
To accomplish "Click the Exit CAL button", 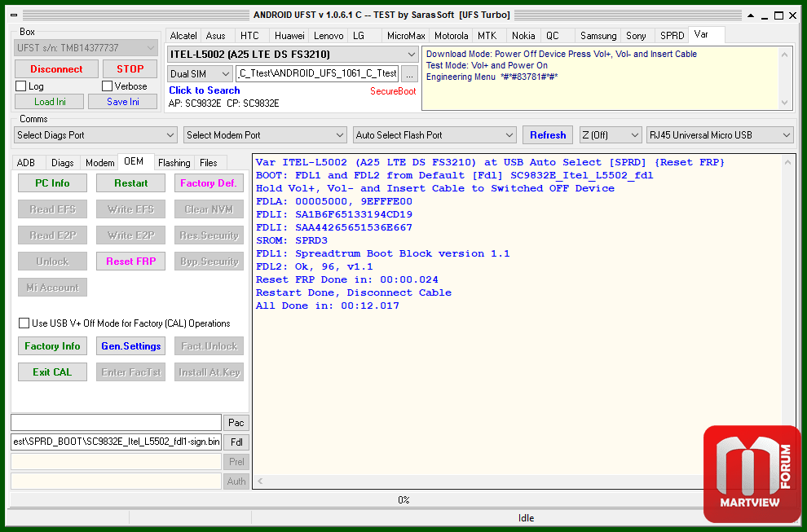I will 52,372.
